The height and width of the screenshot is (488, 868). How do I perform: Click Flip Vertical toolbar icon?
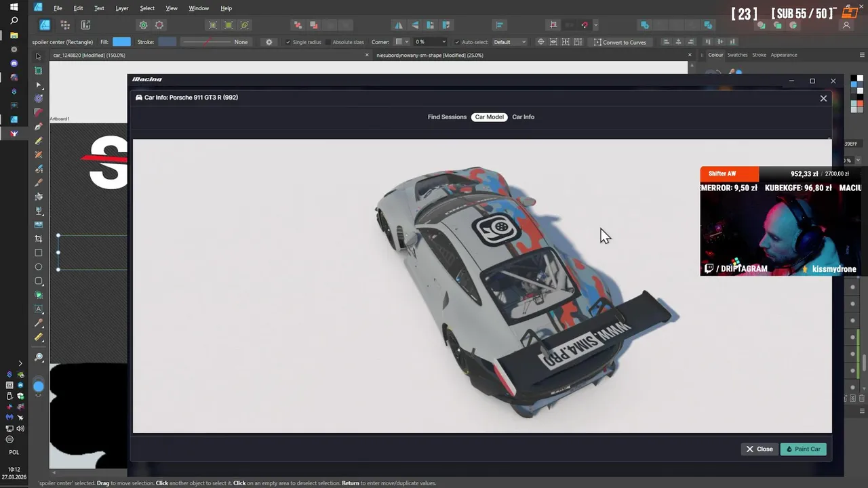pyautogui.click(x=414, y=25)
